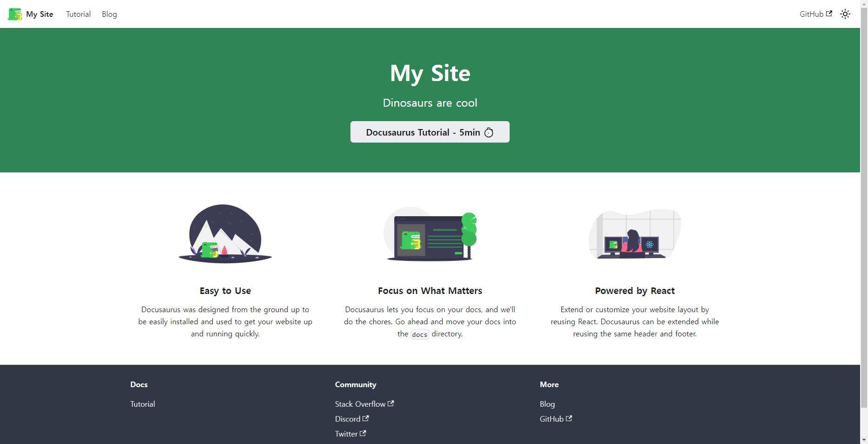Open the GitHub link in the navbar
This screenshot has height=444, width=868.
tap(816, 14)
